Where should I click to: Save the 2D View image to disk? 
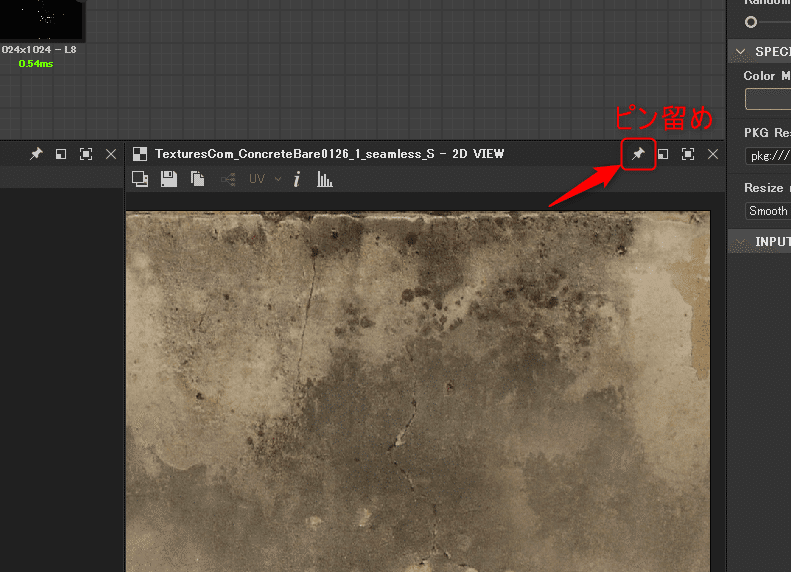point(169,179)
